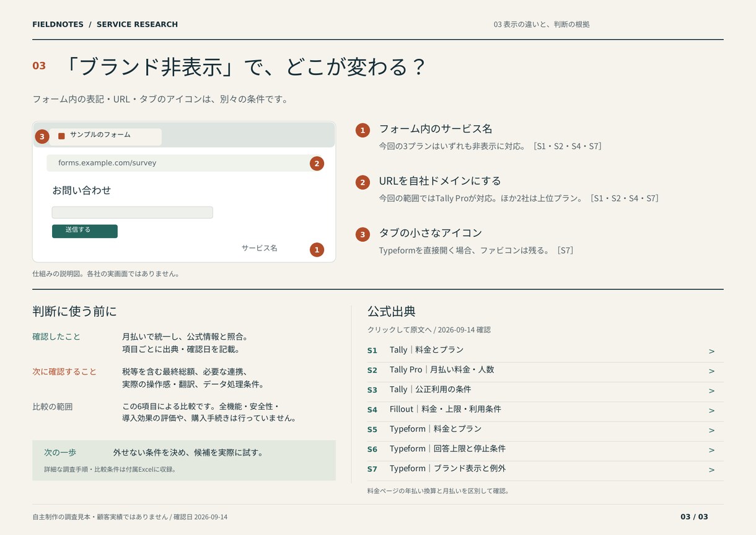Click the chevron arrow on the S6 row
The width and height of the screenshot is (756, 535).
[711, 450]
